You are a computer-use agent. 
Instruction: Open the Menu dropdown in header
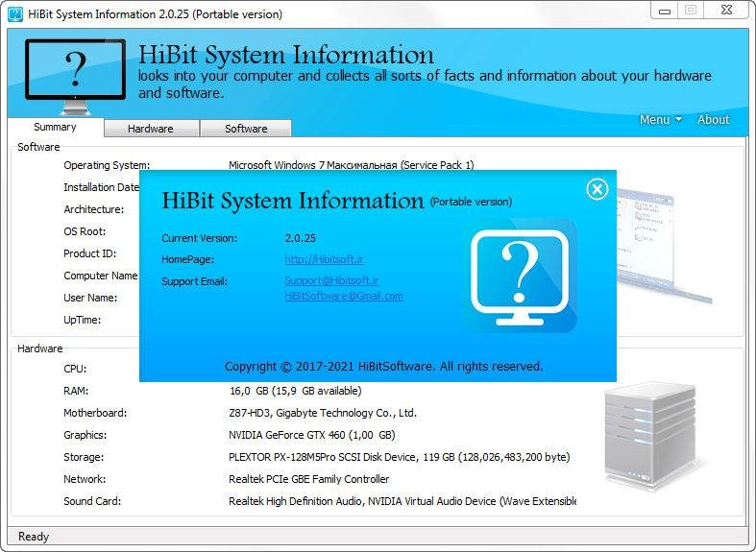point(660,119)
